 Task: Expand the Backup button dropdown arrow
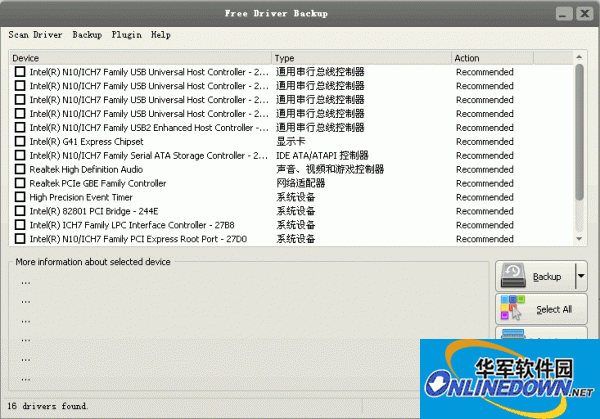[581, 276]
